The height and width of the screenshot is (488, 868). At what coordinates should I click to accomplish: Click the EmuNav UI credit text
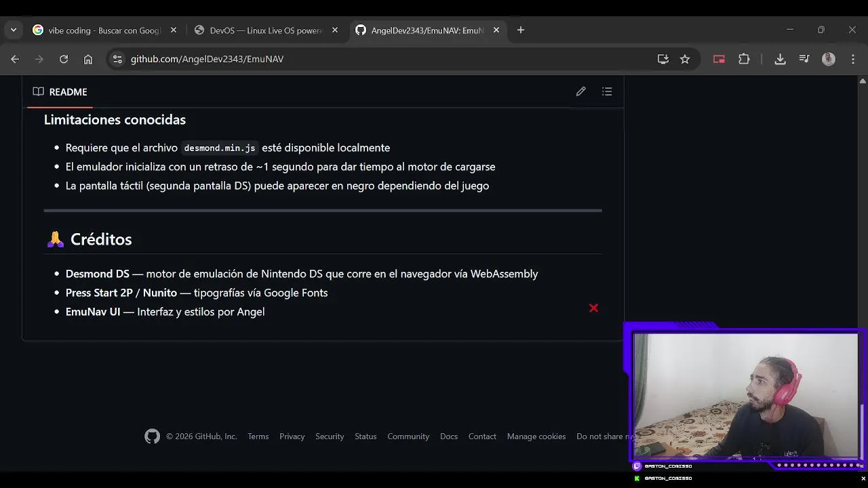pos(93,312)
